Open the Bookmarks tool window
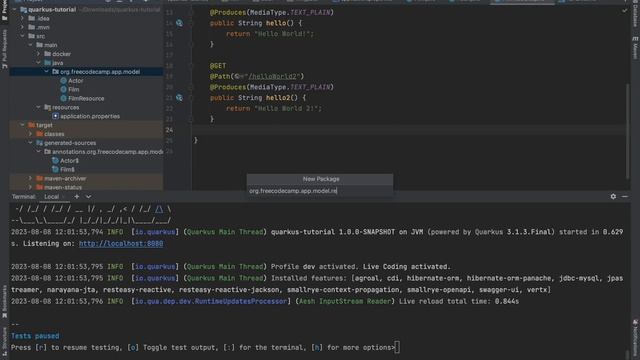This screenshot has height=360, width=640. 4,302
